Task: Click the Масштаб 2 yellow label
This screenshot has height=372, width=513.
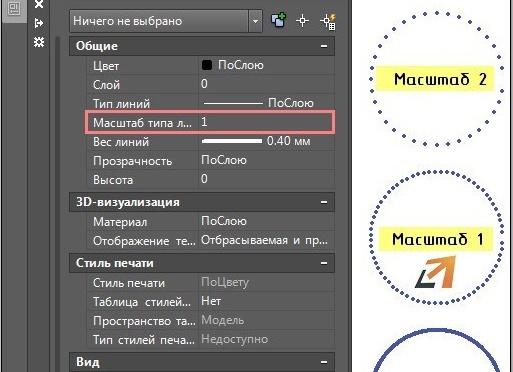Action: 435,79
